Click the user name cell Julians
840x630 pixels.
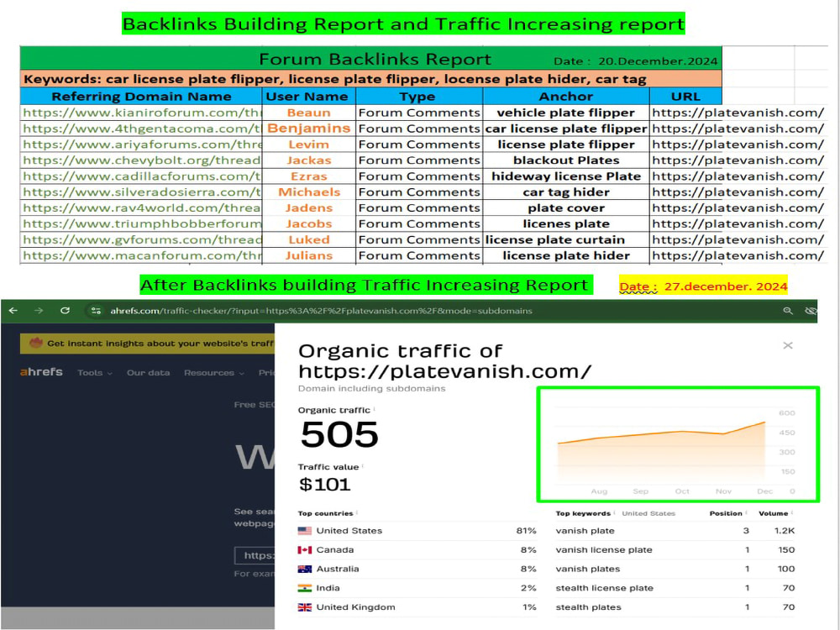click(x=308, y=255)
